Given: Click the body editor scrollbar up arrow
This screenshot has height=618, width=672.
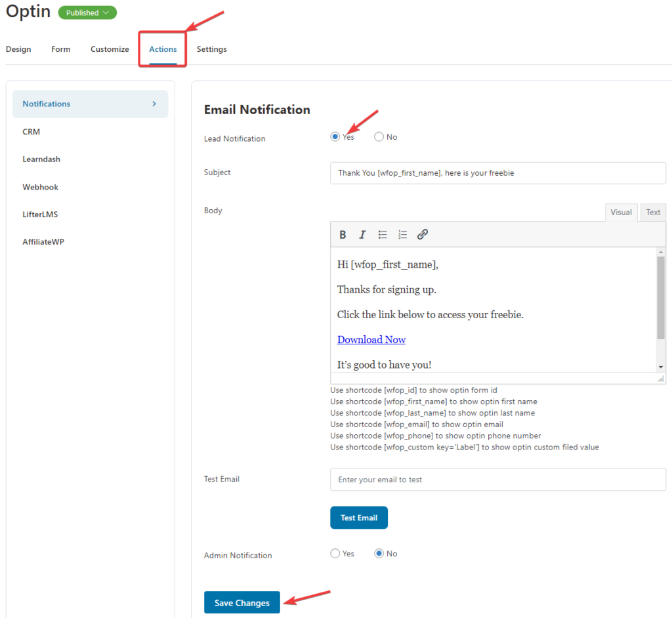Looking at the screenshot, I should coord(661,253).
